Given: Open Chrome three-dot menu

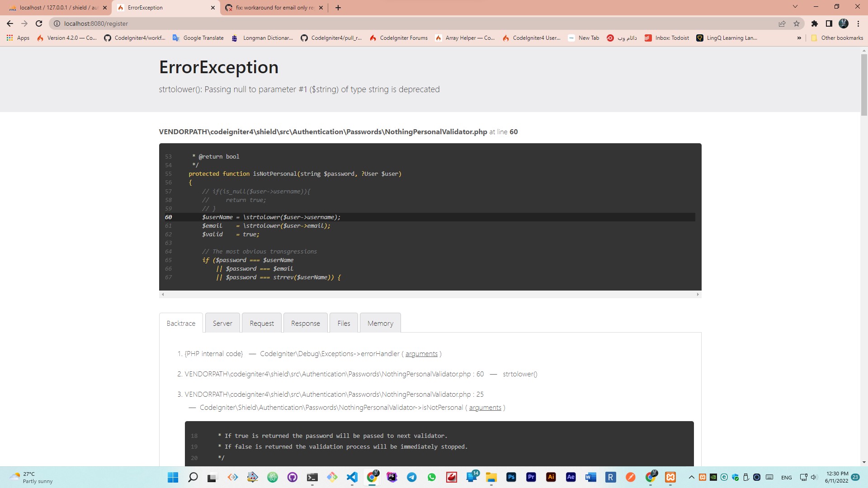Looking at the screenshot, I should [858, 23].
